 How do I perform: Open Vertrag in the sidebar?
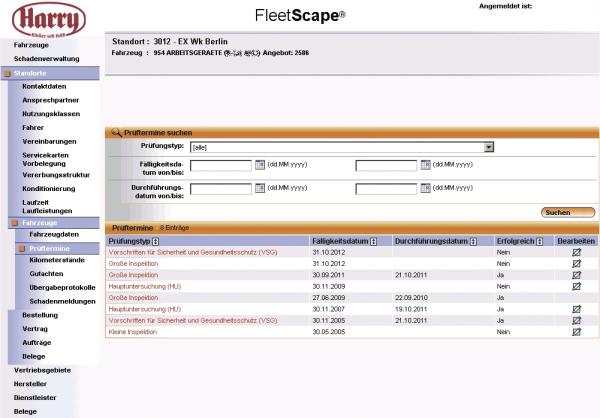(35, 329)
